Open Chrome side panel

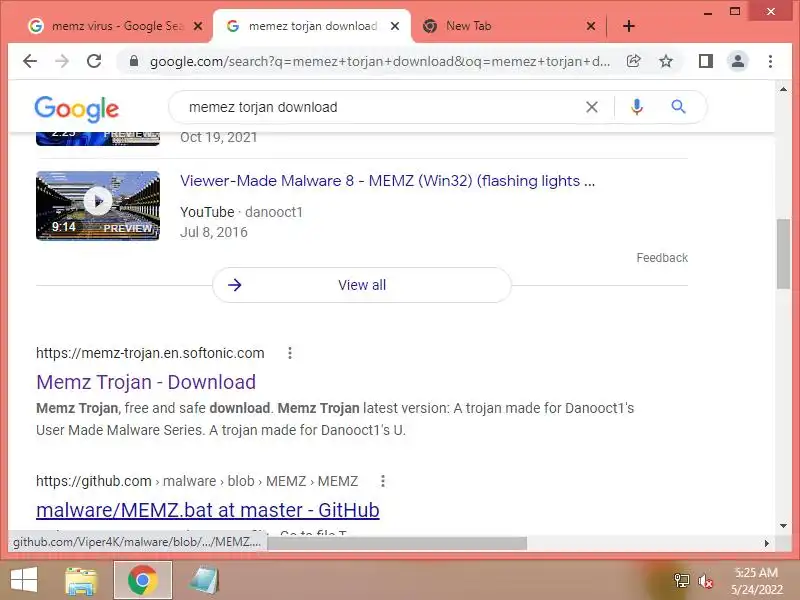[x=706, y=61]
